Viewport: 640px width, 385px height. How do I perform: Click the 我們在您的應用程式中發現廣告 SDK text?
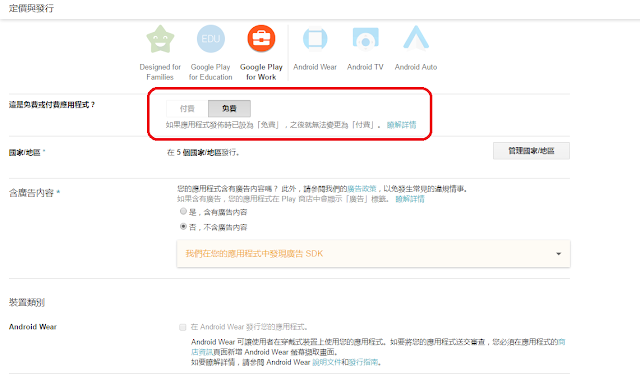254,254
